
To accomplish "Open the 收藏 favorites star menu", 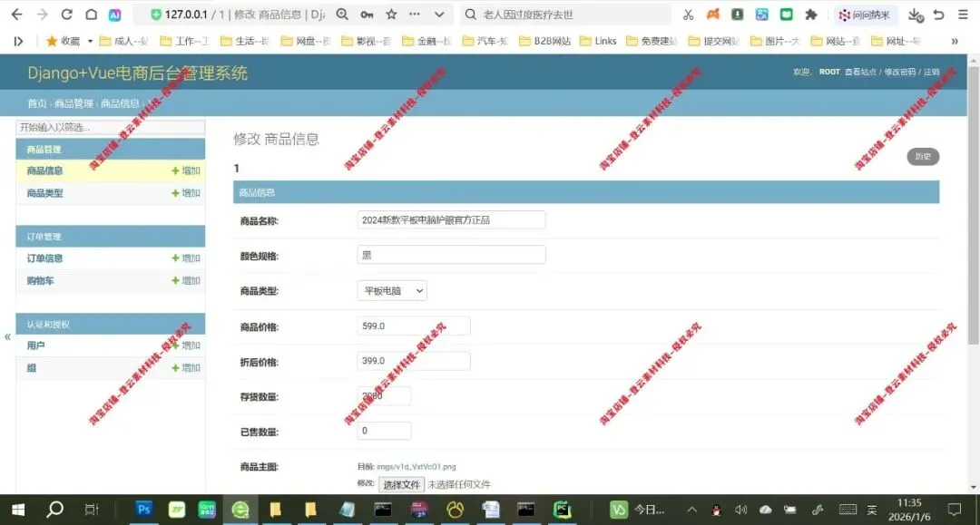I will pyautogui.click(x=69, y=41).
